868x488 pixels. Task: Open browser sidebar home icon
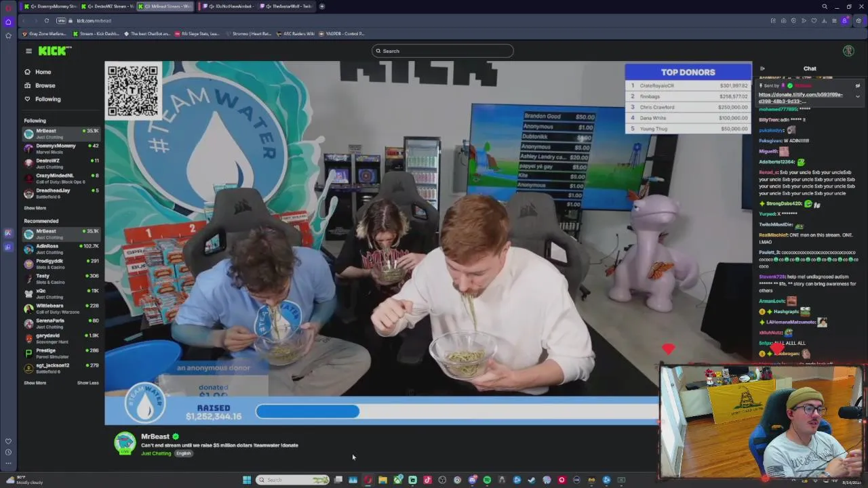click(x=8, y=22)
